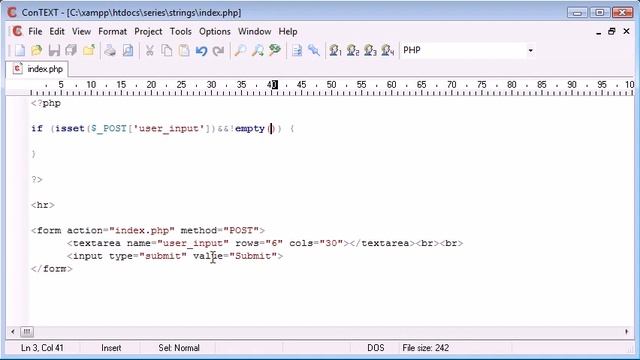The height and width of the screenshot is (360, 640).
Task: Toggle word wrap document icon
Action: [x=297, y=51]
